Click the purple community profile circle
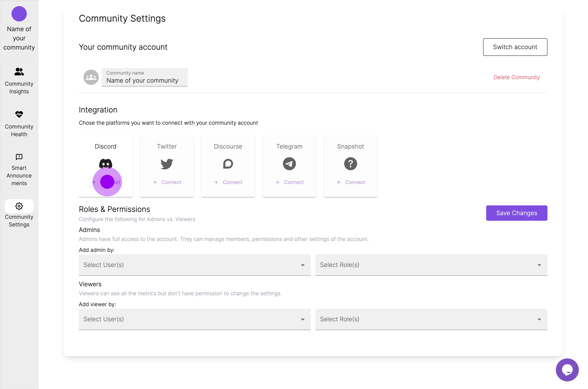This screenshot has height=389, width=588. (19, 14)
